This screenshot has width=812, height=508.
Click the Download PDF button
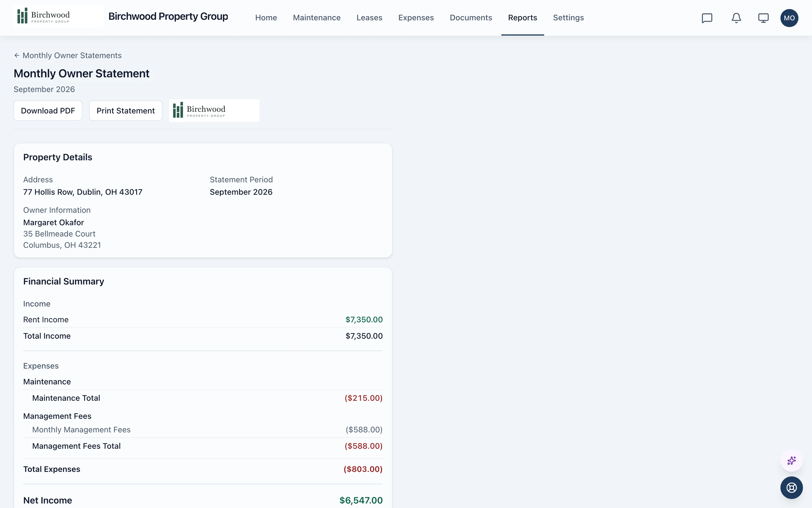coord(48,111)
